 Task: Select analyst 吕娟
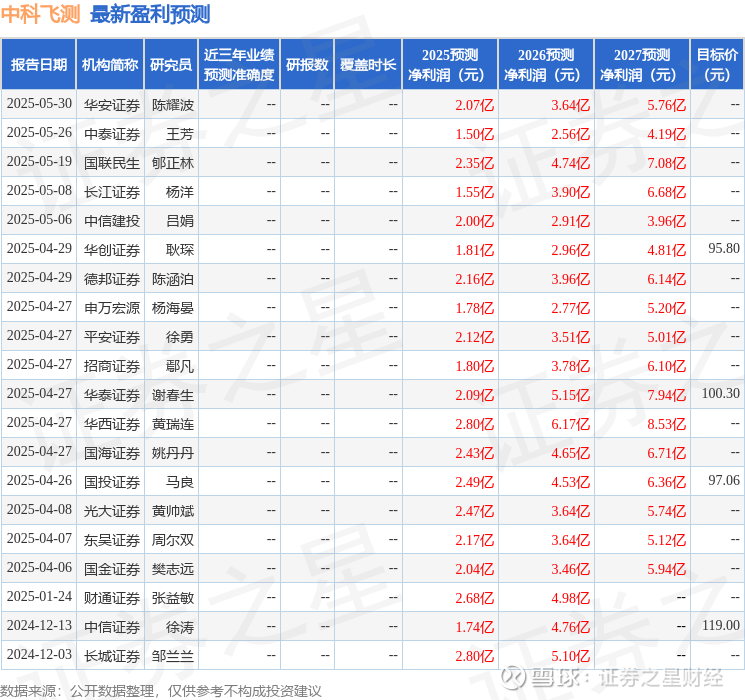(x=180, y=221)
